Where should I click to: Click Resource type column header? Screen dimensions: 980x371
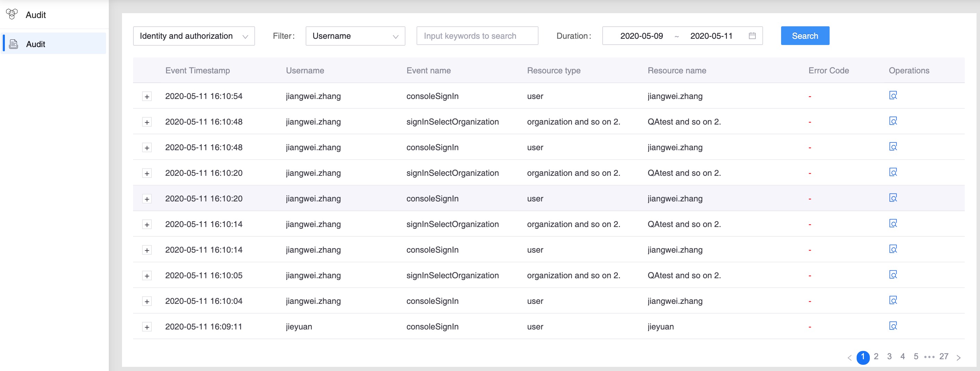[553, 70]
